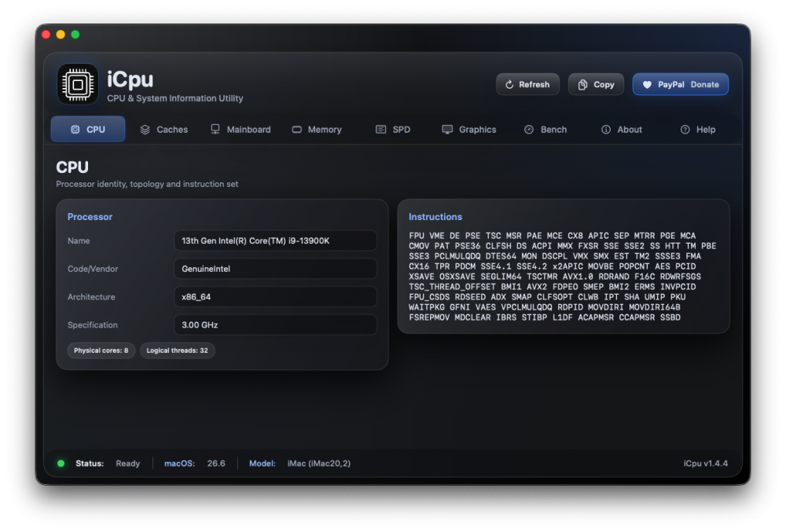786x532 pixels.
Task: Click the Graphics tab display icon
Action: pyautogui.click(x=447, y=129)
